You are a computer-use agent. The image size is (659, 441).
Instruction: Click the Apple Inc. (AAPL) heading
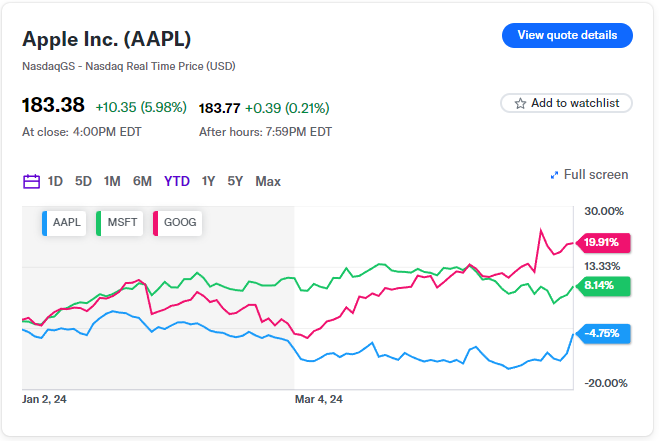pyautogui.click(x=107, y=39)
